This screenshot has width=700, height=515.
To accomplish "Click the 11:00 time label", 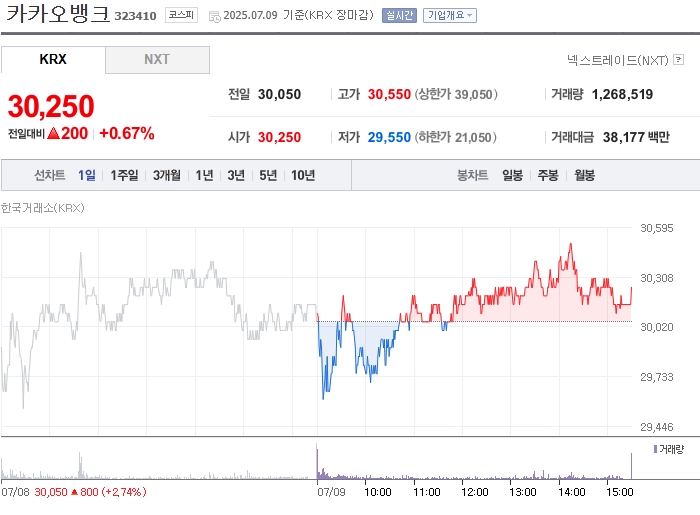I will pyautogui.click(x=427, y=492).
